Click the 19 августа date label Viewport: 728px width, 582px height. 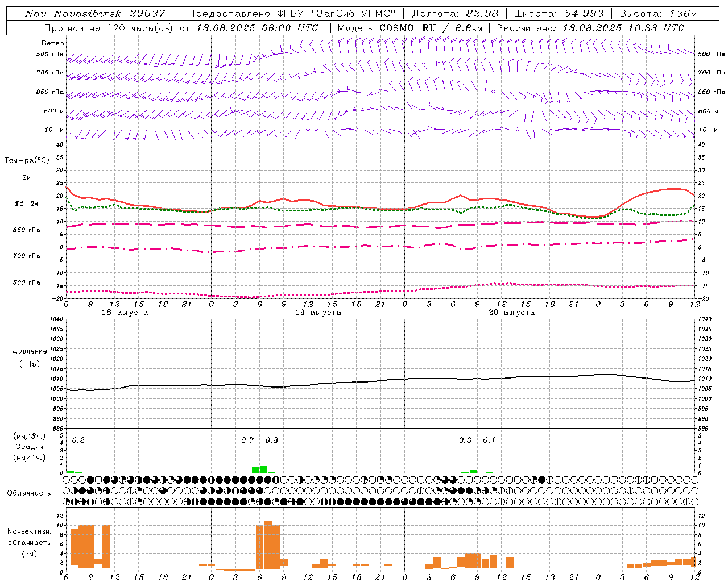point(318,313)
